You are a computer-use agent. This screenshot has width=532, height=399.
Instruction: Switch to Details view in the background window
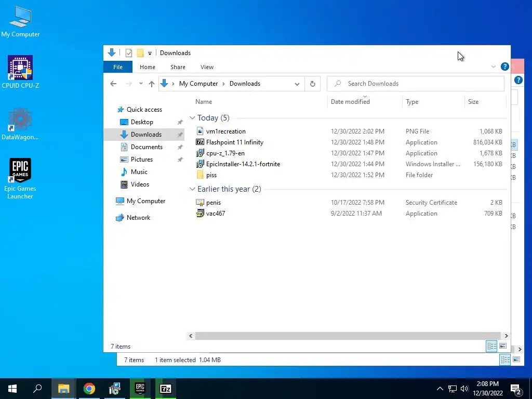pyautogui.click(x=505, y=360)
